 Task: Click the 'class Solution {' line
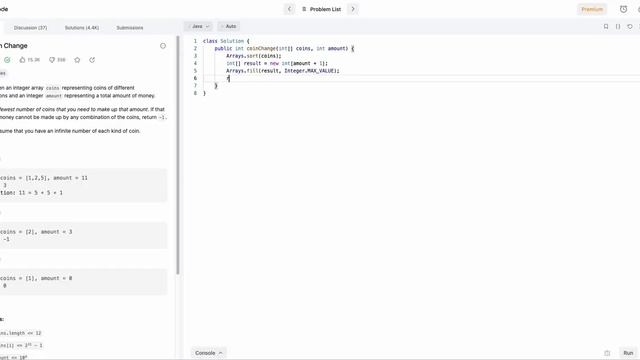point(226,41)
